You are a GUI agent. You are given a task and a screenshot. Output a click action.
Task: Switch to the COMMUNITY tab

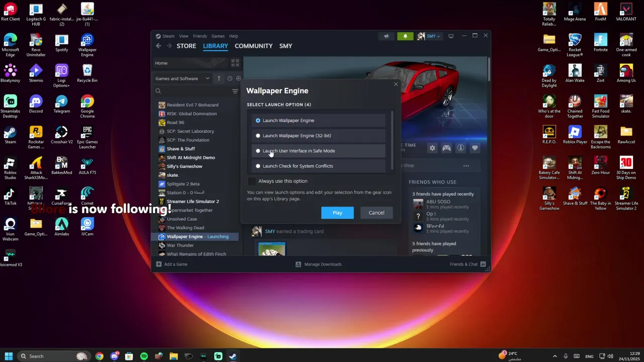(x=254, y=46)
